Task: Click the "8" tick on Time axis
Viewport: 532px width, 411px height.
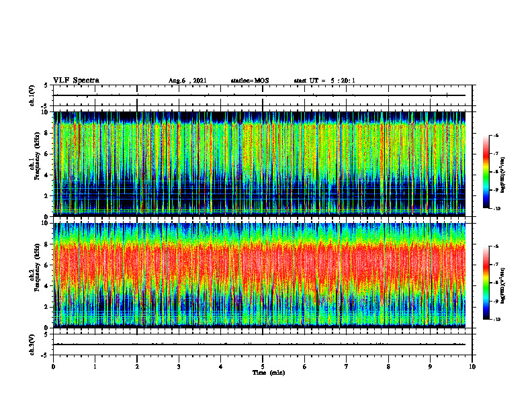Action: click(x=388, y=366)
